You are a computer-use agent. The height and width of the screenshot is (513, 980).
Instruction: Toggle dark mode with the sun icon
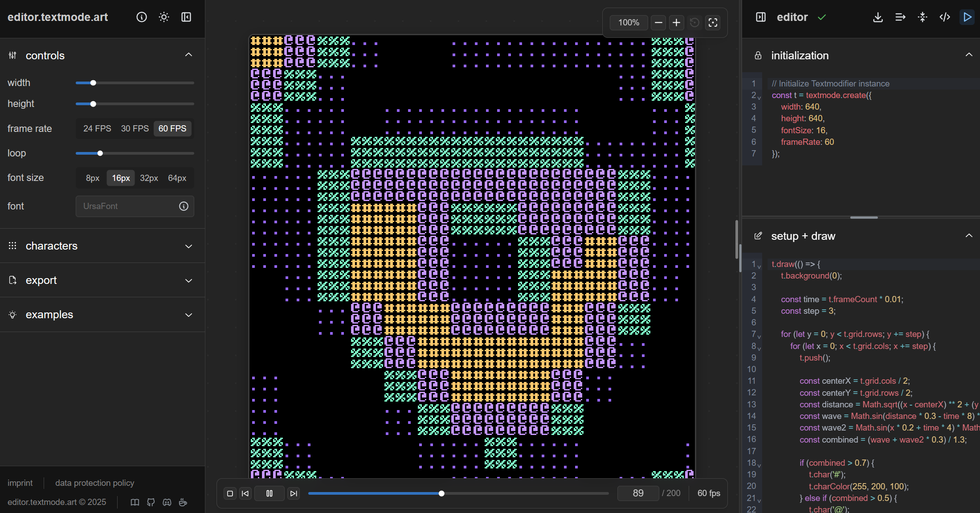click(163, 17)
